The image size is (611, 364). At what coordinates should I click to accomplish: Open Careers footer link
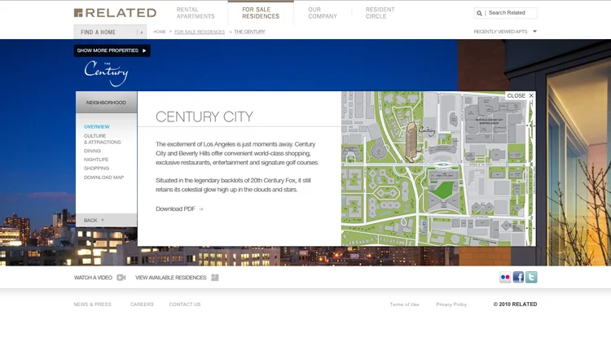(142, 305)
